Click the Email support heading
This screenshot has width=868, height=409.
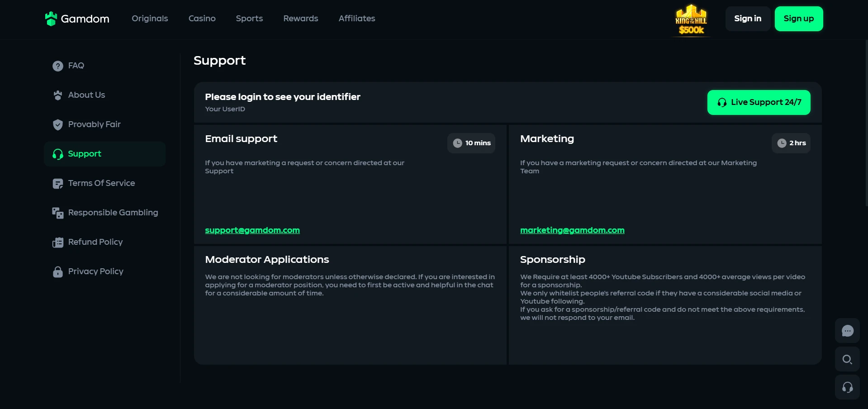(x=241, y=139)
